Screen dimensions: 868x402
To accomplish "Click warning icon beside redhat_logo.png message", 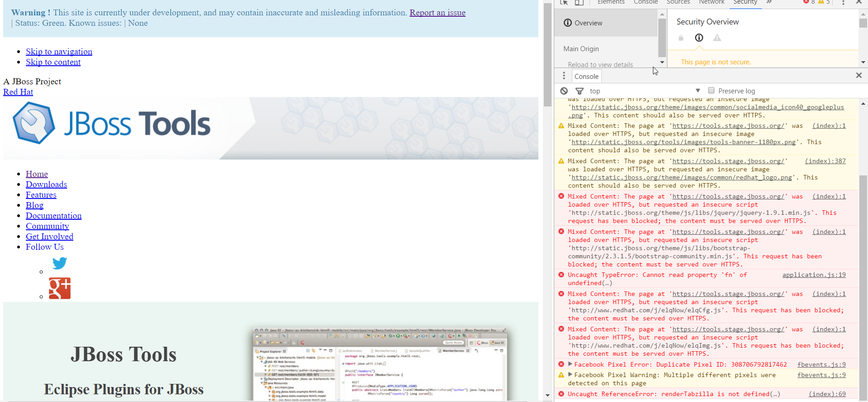I will (561, 161).
